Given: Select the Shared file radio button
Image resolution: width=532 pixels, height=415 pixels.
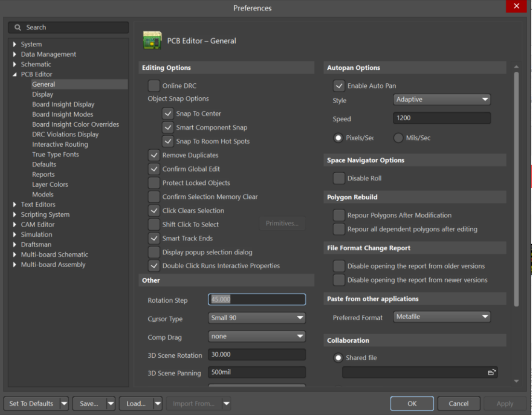Looking at the screenshot, I should click(x=338, y=358).
